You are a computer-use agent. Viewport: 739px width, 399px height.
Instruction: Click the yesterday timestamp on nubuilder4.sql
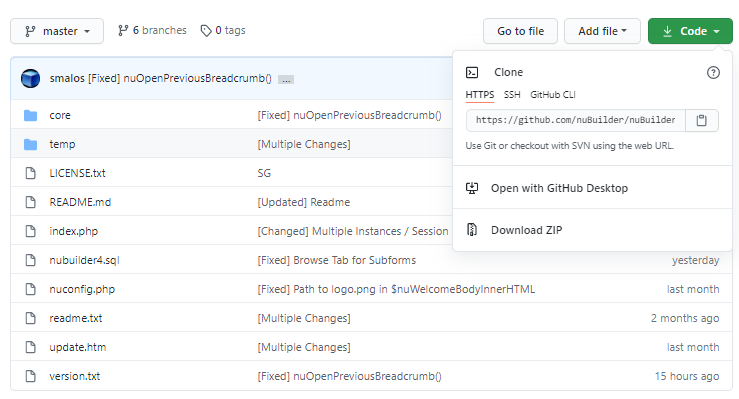695,260
